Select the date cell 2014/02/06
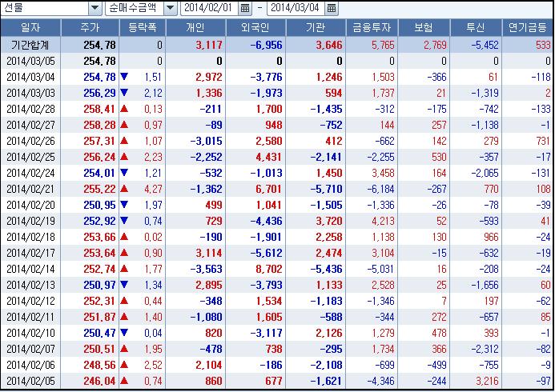Screen dimensions: 555x392 click(30, 365)
